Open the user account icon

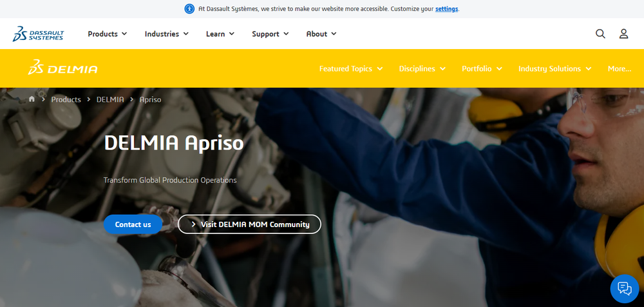click(x=623, y=34)
